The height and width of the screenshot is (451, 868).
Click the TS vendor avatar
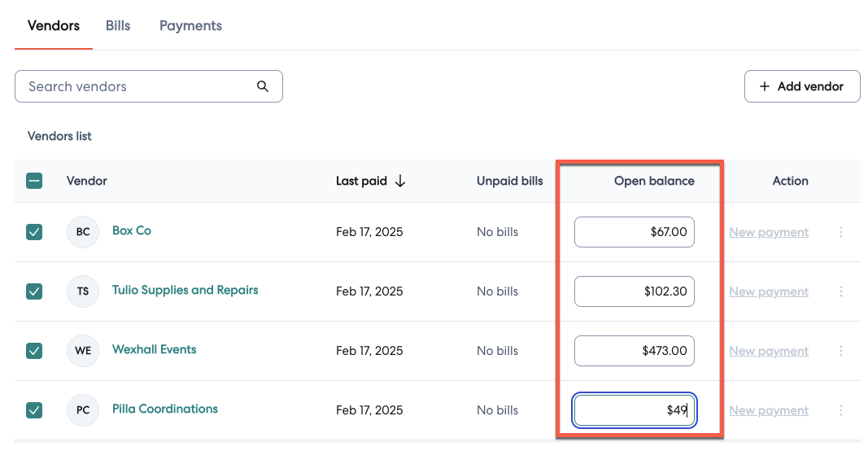tap(83, 291)
